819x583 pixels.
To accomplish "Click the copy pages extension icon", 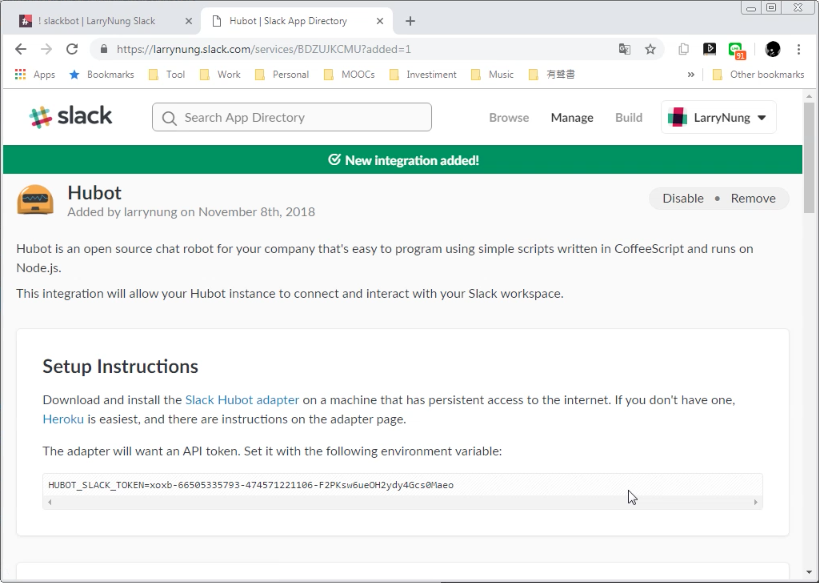I will tap(683, 49).
